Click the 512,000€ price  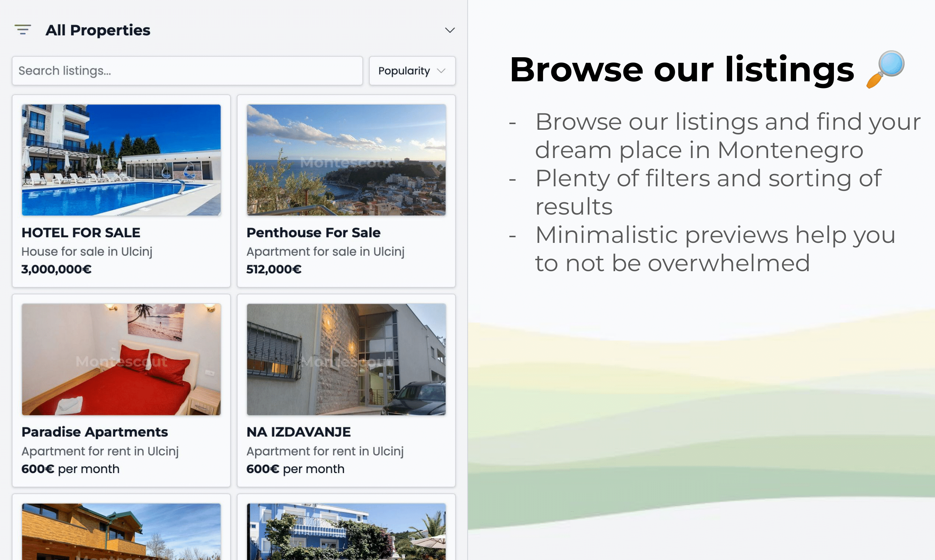274,269
